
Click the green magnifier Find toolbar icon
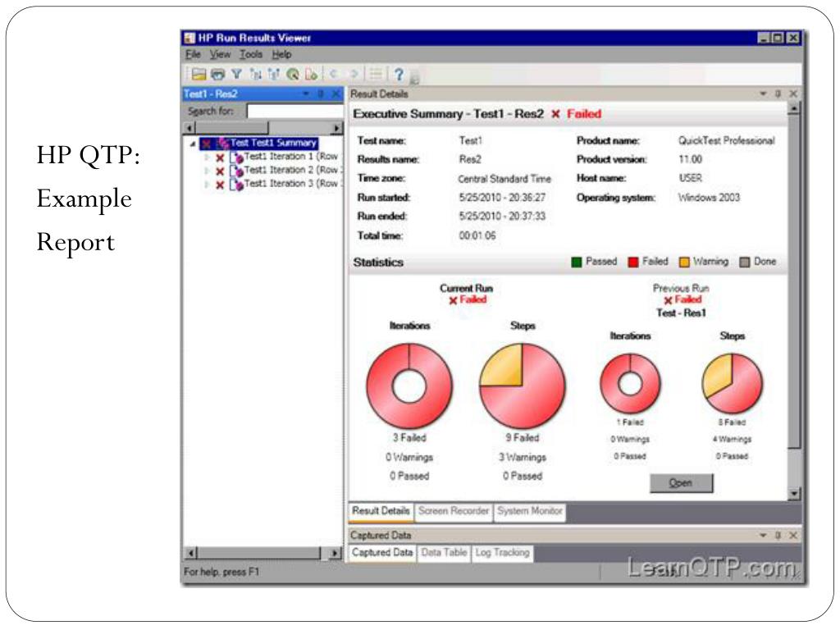tap(293, 74)
